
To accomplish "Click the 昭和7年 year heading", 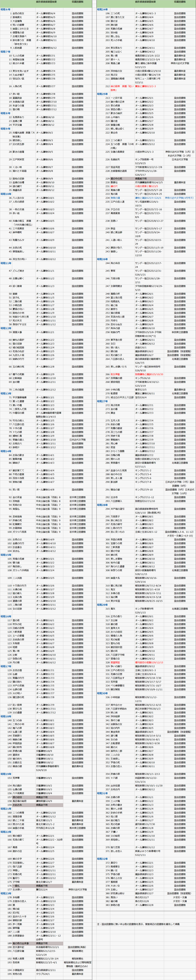I will tap(6, 52).
